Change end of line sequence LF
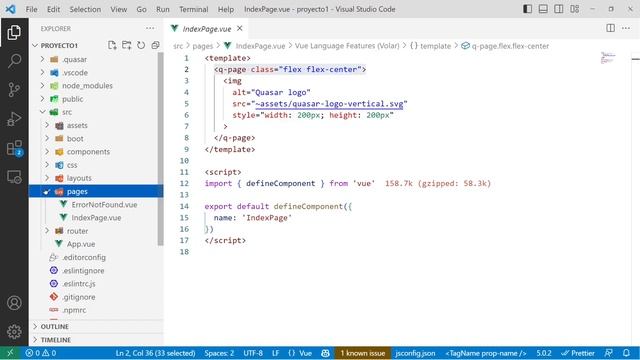The width and height of the screenshot is (640, 360). tap(276, 353)
